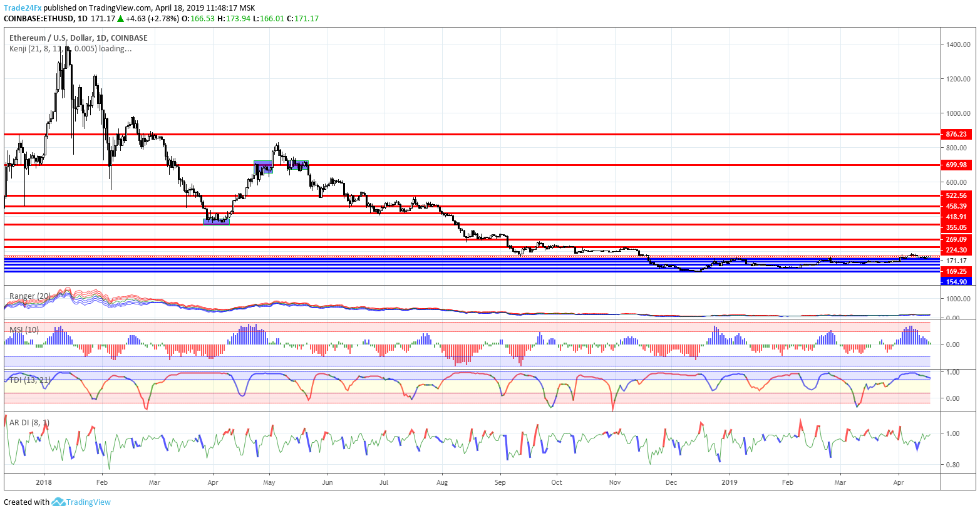Click the 269.09 red price label
This screenshot has width=980, height=513.
[x=956, y=239]
